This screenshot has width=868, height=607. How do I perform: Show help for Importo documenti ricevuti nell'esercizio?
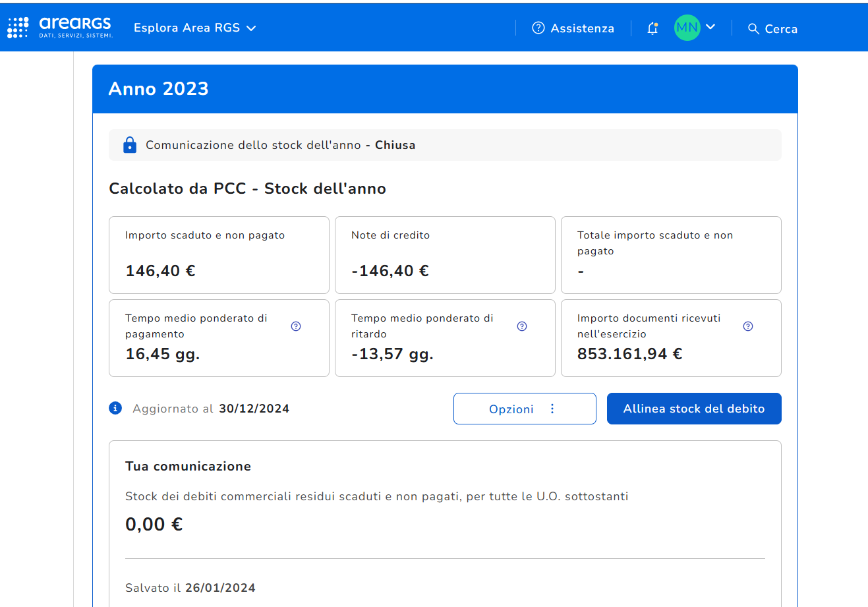coord(748,326)
